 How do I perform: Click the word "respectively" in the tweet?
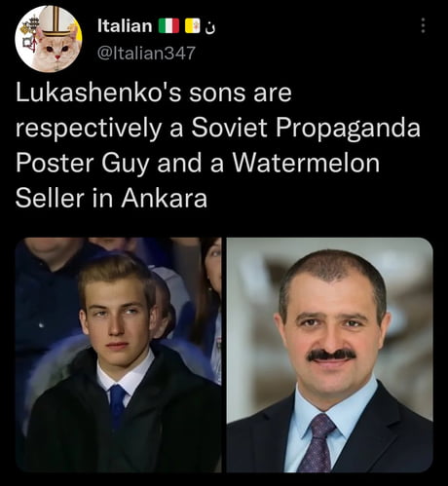(x=89, y=129)
